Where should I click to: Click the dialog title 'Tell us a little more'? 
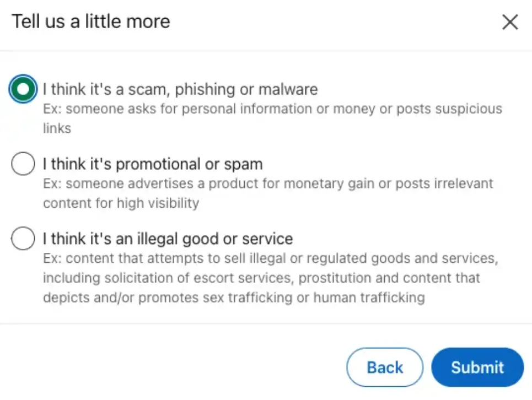(x=90, y=21)
